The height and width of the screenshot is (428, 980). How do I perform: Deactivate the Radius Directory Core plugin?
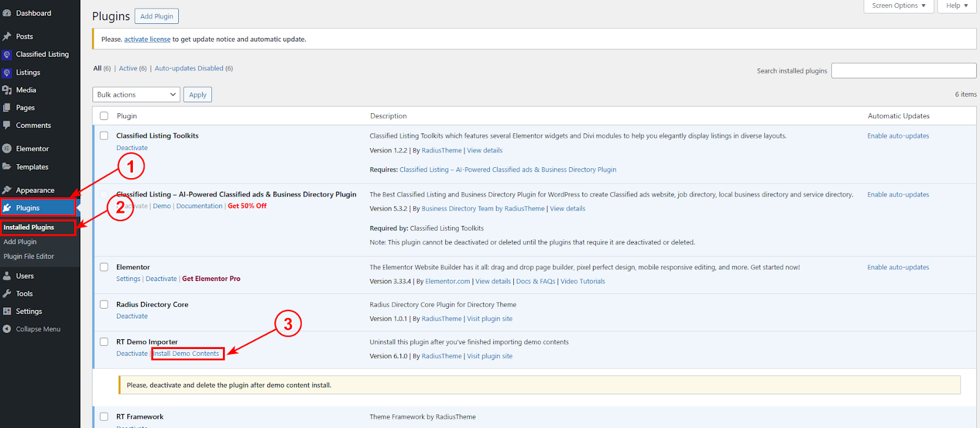(x=132, y=316)
